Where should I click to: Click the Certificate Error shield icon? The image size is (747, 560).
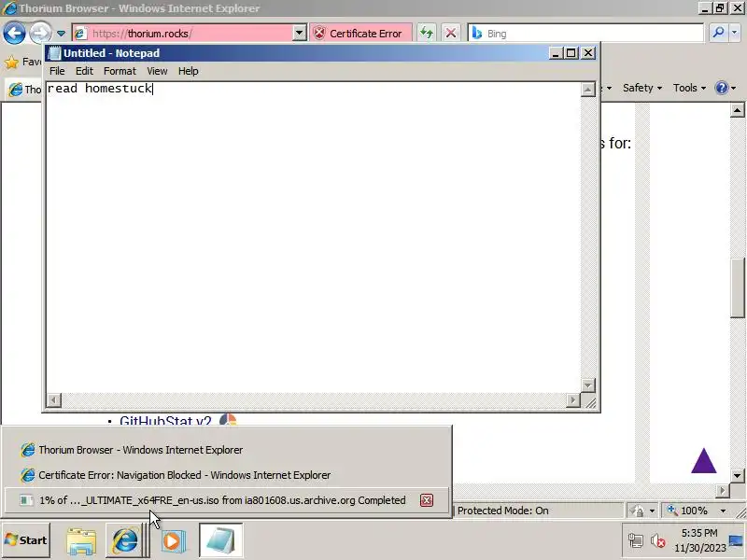click(x=319, y=34)
